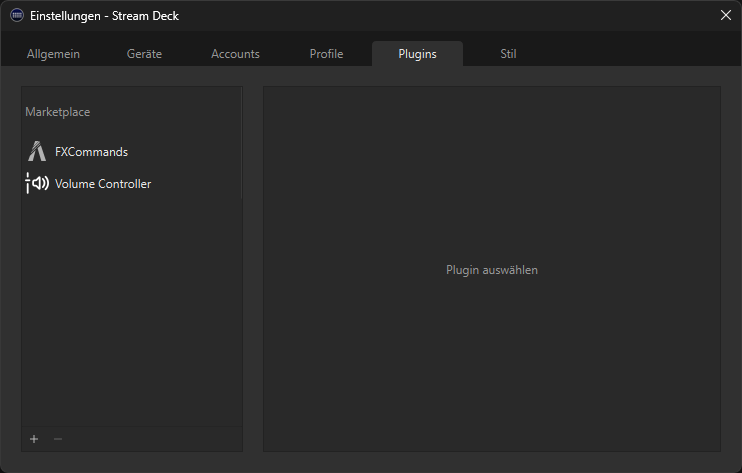Go to the Accounts tab
742x473 pixels.
[x=235, y=54]
